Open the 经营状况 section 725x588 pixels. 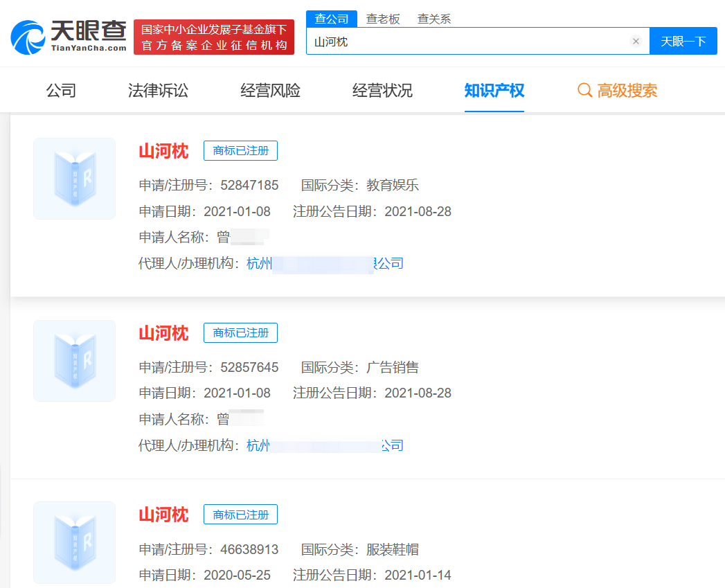(x=382, y=90)
